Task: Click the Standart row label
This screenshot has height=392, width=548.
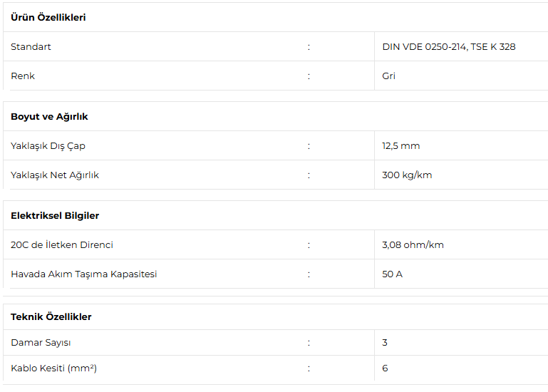Action: click(x=31, y=47)
